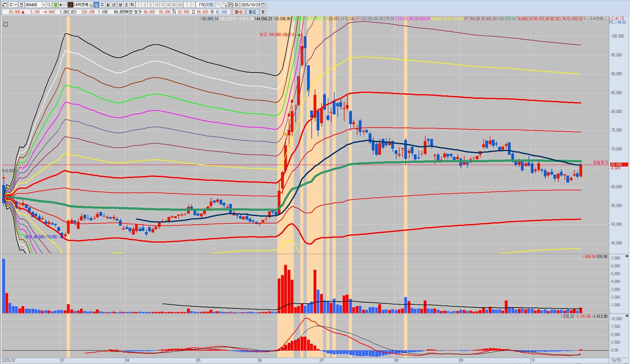Open chart settings gear icon
Viewport: 630px width, 364px height.
point(236,5)
